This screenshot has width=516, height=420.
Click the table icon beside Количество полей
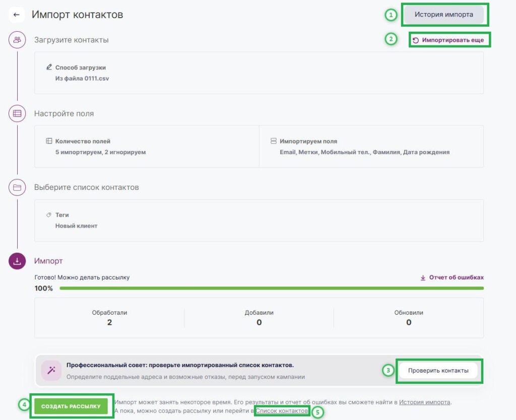coord(49,141)
